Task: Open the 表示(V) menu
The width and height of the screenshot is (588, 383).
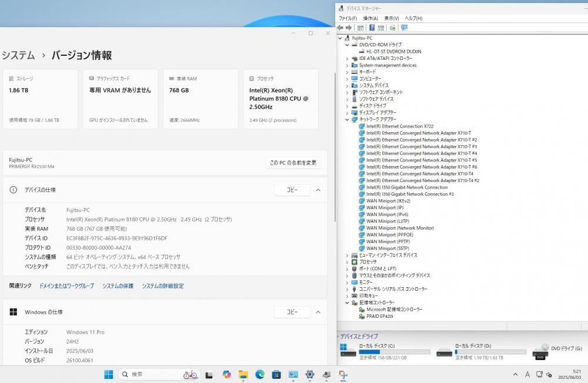Action: [x=392, y=18]
